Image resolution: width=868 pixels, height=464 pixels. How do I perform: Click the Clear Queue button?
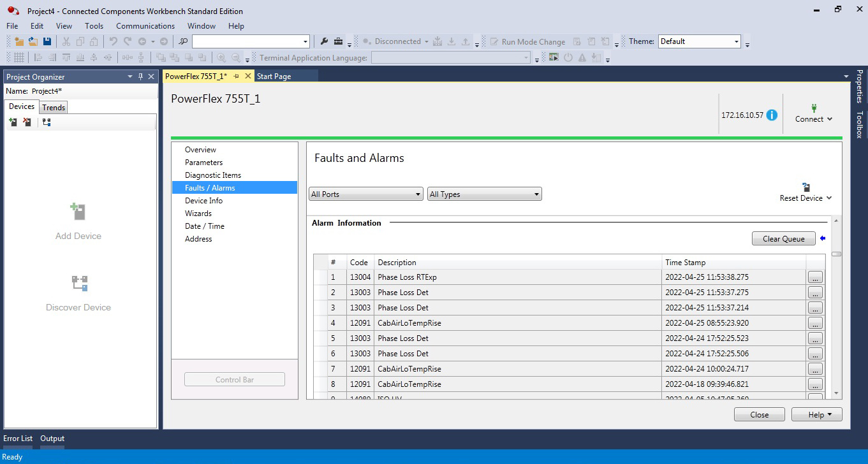tap(784, 239)
